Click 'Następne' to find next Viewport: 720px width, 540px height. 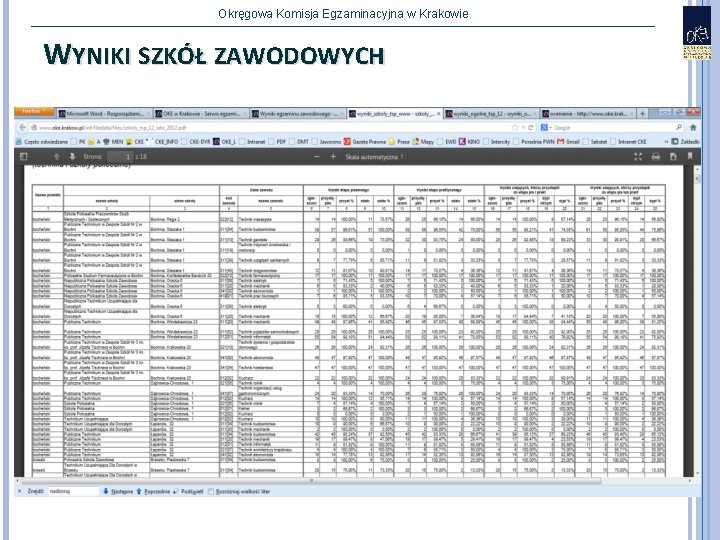[x=118, y=492]
